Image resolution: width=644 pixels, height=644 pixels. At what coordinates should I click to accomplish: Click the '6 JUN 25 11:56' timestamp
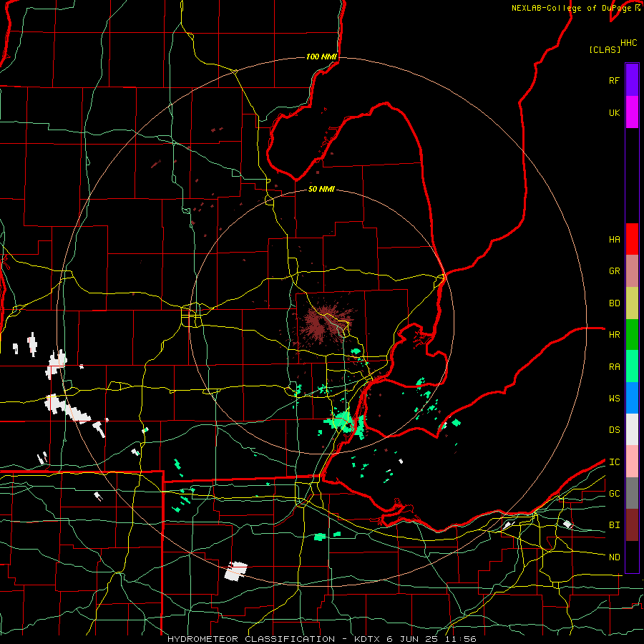tap(431, 639)
